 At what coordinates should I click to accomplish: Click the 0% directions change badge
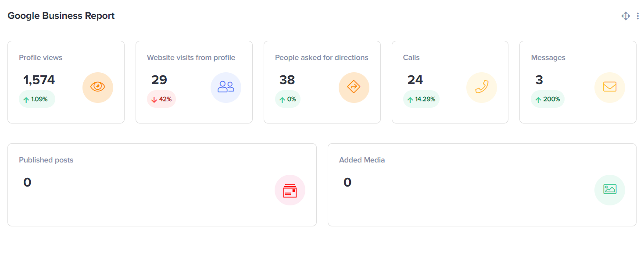click(x=288, y=99)
